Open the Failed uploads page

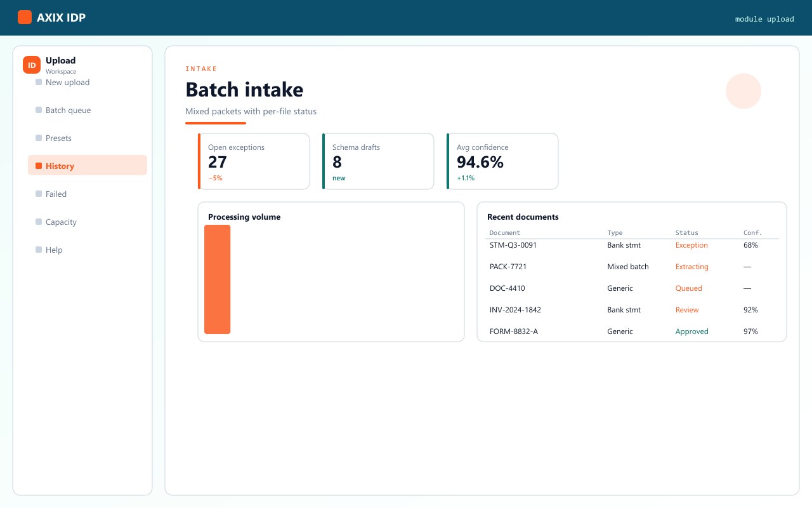(x=88, y=194)
